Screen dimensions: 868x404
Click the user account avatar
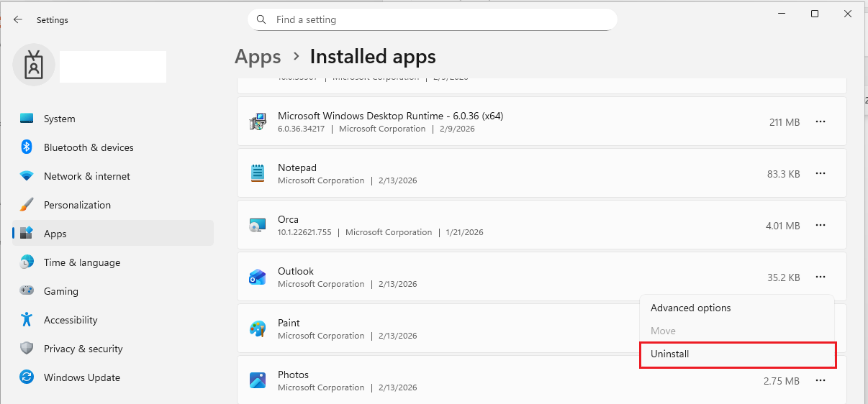pyautogui.click(x=33, y=65)
